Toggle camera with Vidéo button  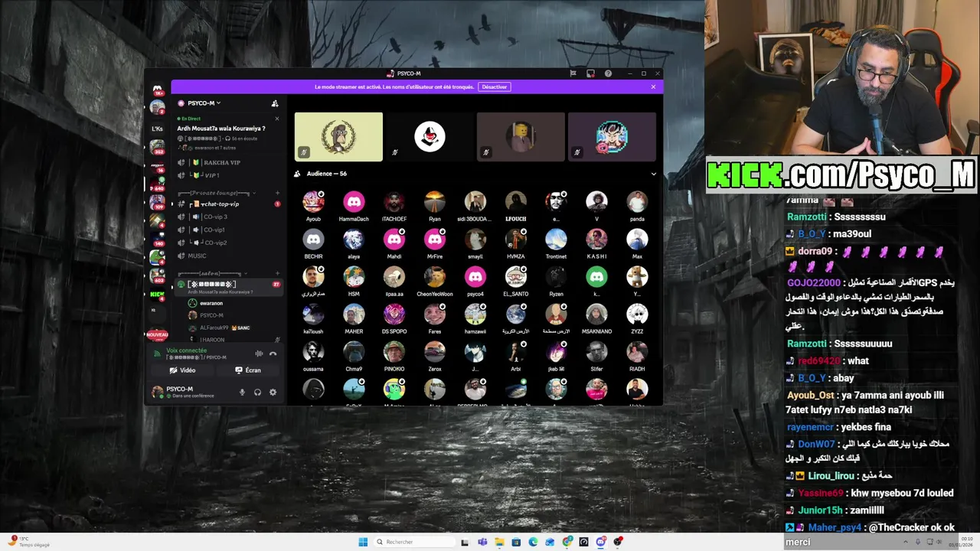pyautogui.click(x=183, y=370)
